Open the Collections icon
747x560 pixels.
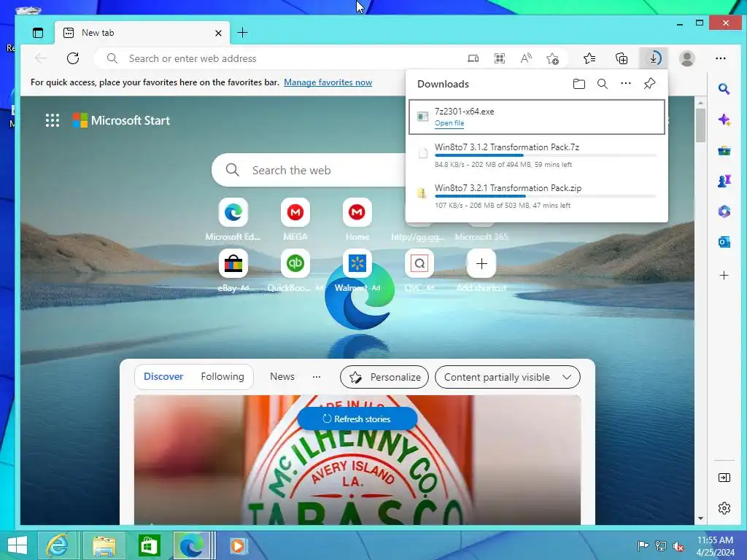point(622,58)
